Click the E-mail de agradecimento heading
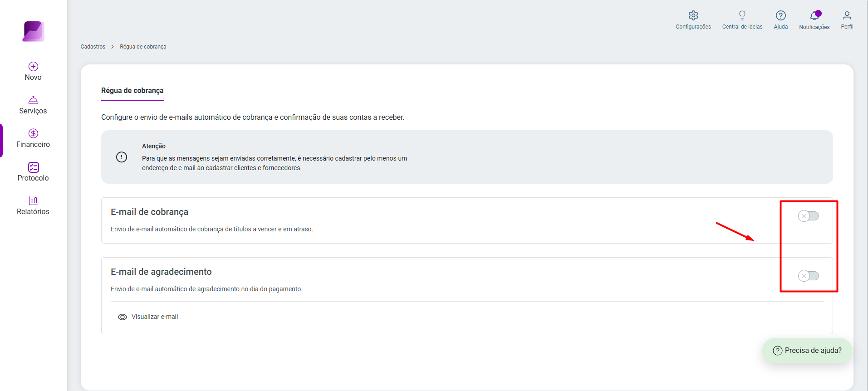 coord(161,272)
